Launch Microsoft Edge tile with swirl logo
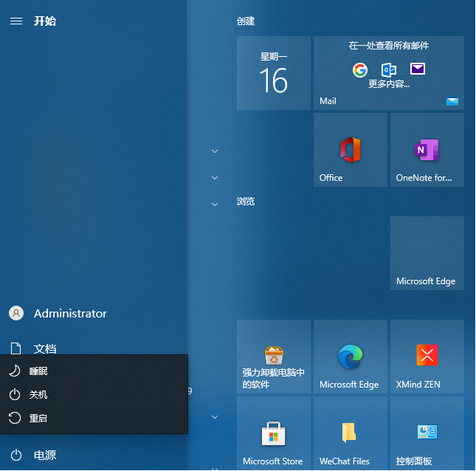Image resolution: width=476 pixels, height=471 pixels. [351, 357]
